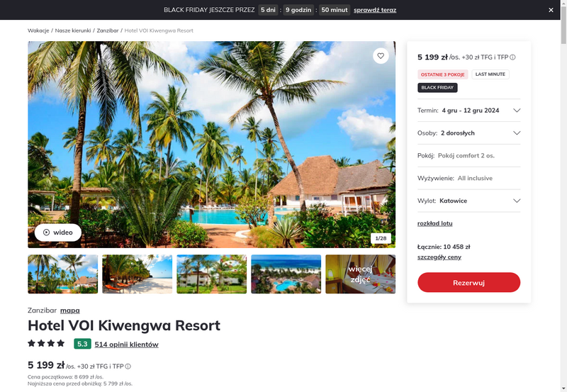Image resolution: width=567 pixels, height=392 pixels.
Task: Open the Zanzibar breadcrumb link
Action: (108, 30)
